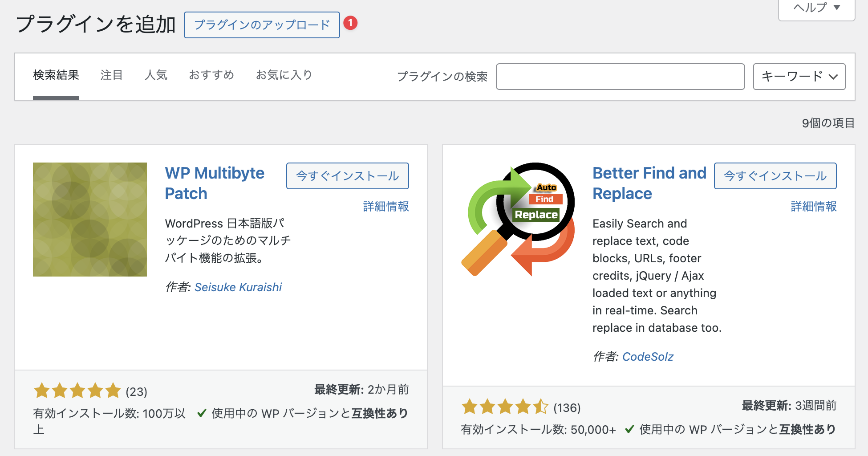The height and width of the screenshot is (456, 868).
Task: Switch to the 検索結果 tab
Action: tap(56, 75)
